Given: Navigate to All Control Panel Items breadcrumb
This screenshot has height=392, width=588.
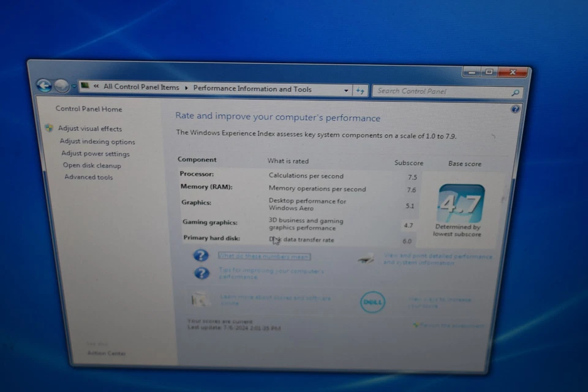Looking at the screenshot, I should click(x=141, y=87).
